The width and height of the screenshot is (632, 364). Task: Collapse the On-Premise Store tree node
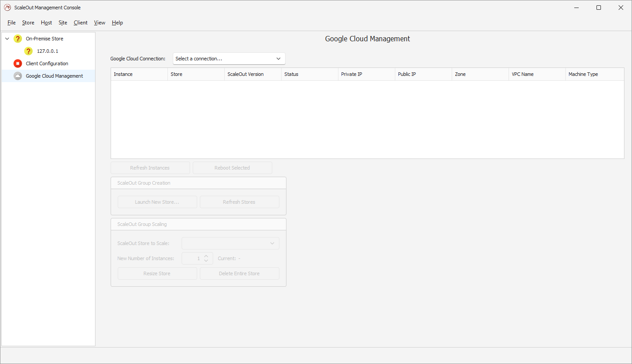tap(7, 39)
